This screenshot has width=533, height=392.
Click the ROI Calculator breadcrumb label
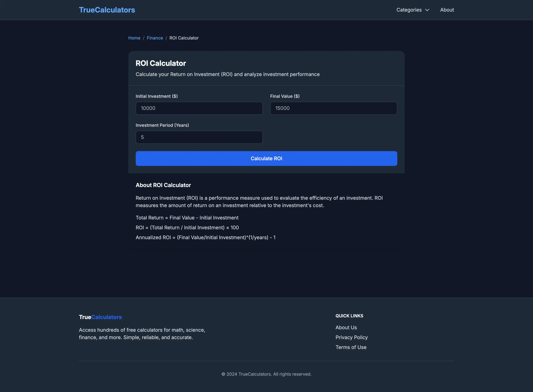(184, 38)
